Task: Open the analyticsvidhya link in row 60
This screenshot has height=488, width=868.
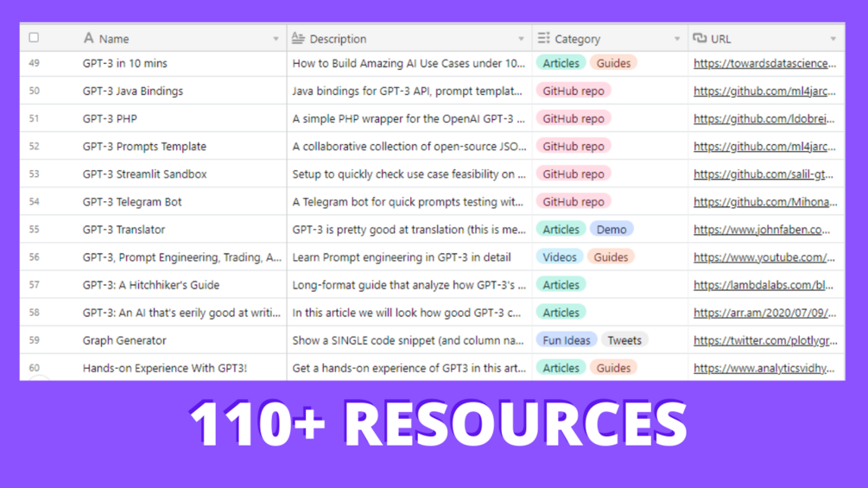Action: pos(764,367)
